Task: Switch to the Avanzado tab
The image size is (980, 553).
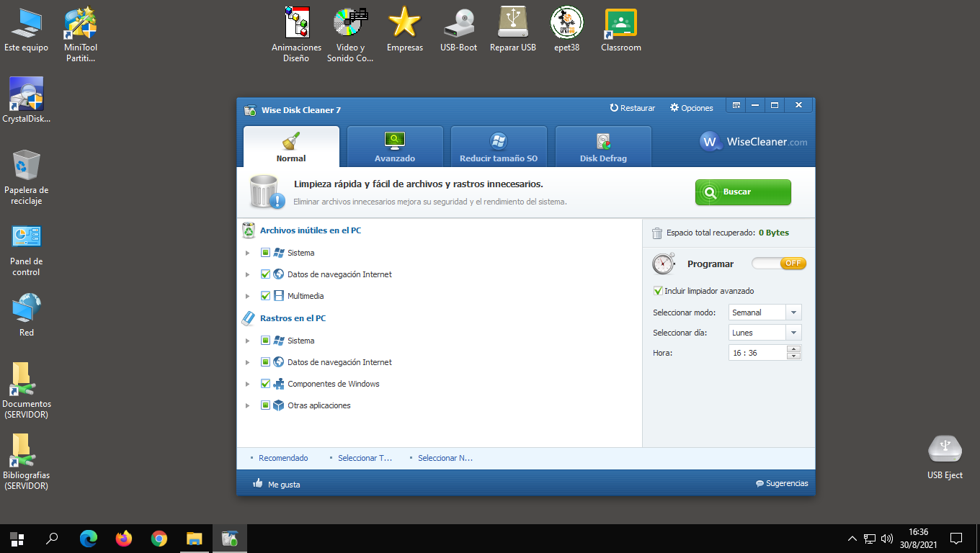Action: click(x=395, y=147)
